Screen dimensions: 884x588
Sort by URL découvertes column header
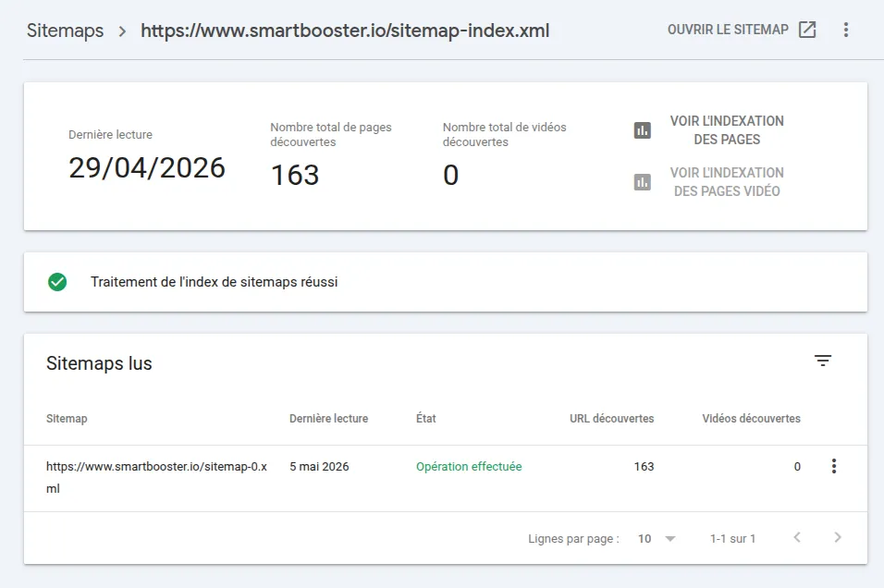pos(612,418)
